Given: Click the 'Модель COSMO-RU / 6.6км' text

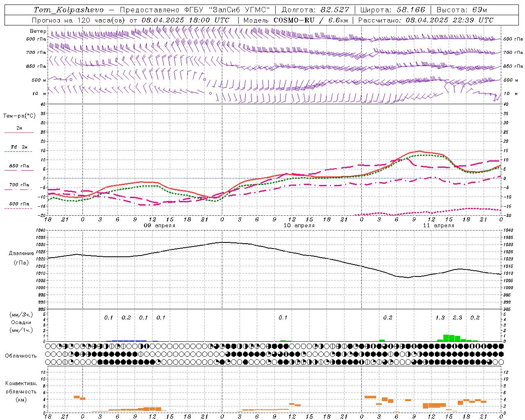Looking at the screenshot, I should tap(296, 20).
